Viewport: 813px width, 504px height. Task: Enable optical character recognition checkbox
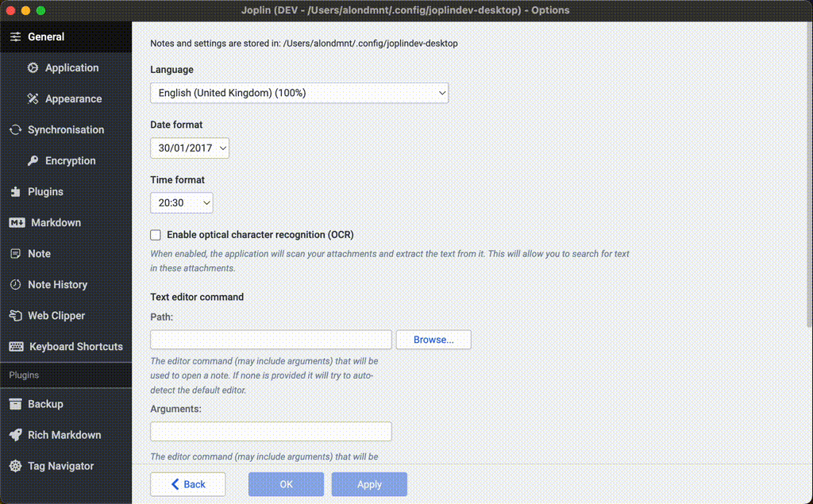coord(156,235)
